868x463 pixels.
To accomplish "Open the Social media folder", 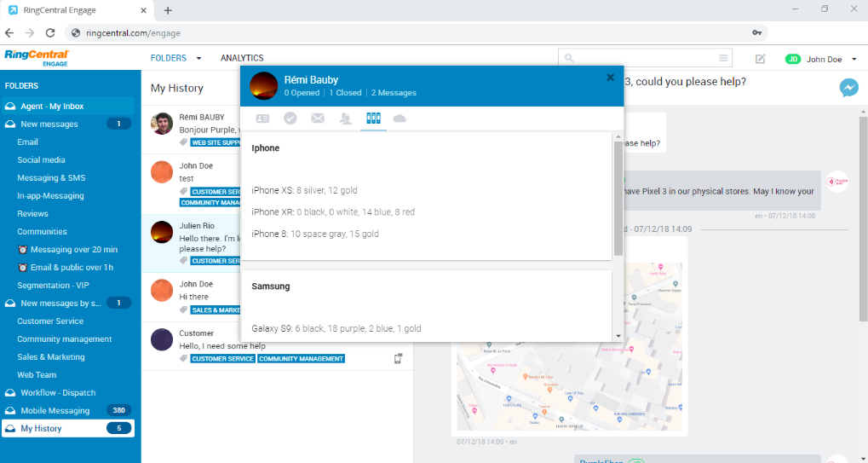I will tap(41, 160).
